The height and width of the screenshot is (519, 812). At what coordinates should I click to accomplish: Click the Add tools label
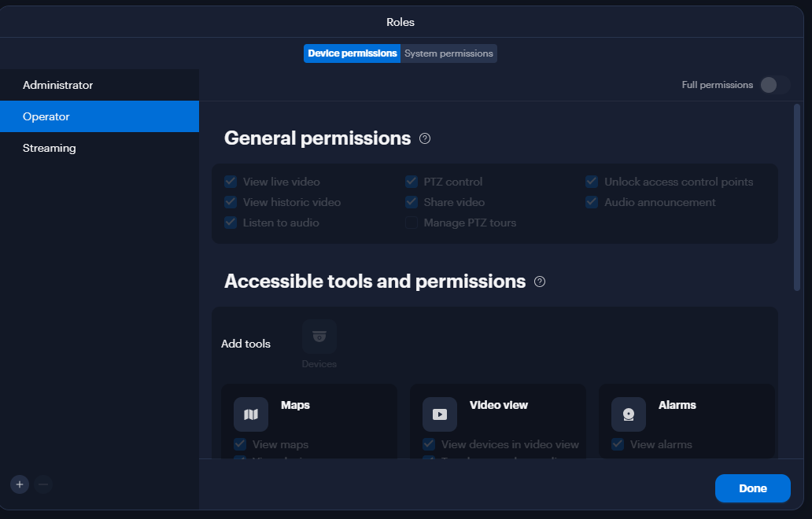pyautogui.click(x=245, y=344)
